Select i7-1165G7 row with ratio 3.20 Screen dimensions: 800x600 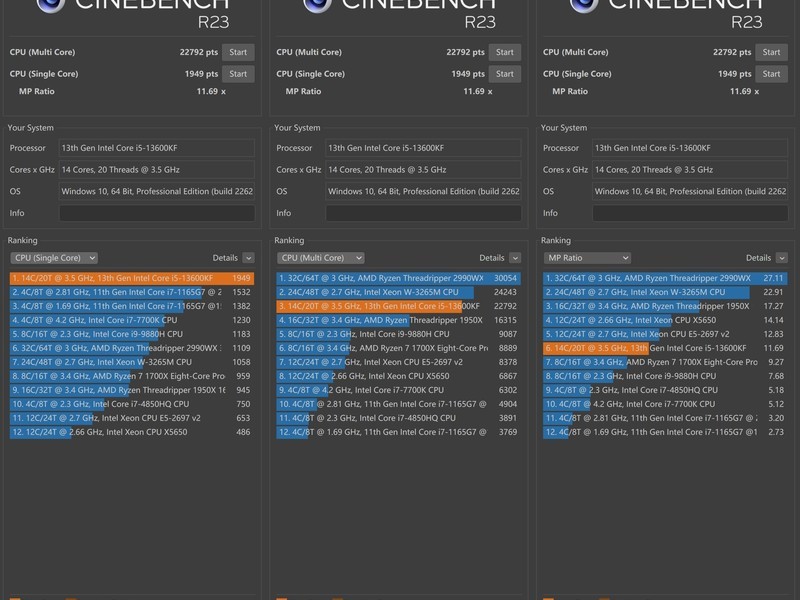point(665,418)
